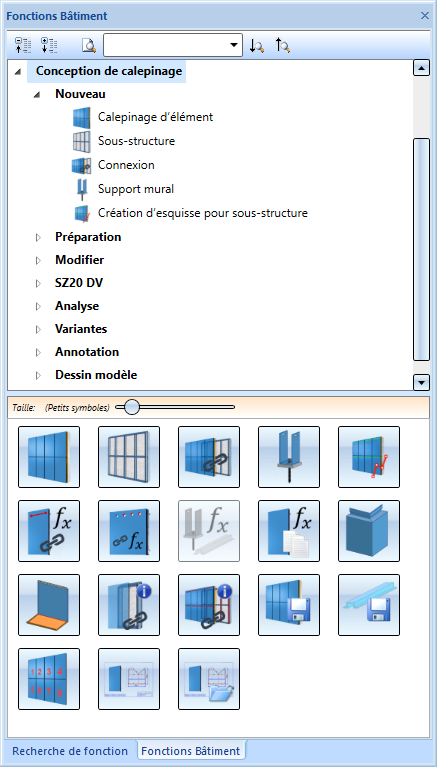Collapse the Nouveau tree group
This screenshot has height=767, width=437.
pos(37,95)
